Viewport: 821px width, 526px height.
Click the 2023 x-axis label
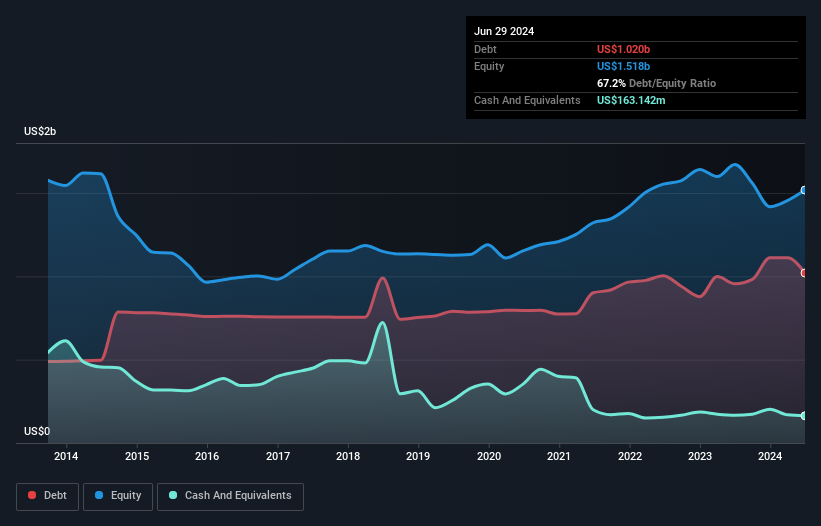(700, 456)
